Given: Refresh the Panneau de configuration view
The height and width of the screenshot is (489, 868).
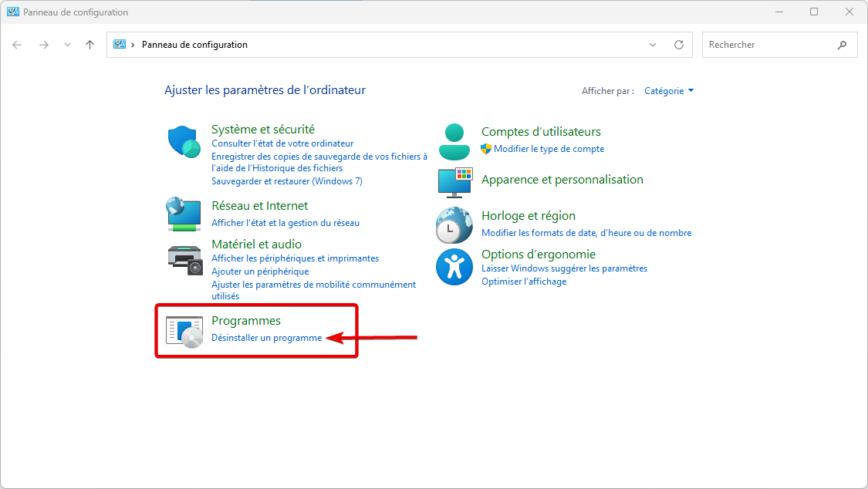Looking at the screenshot, I should (679, 45).
